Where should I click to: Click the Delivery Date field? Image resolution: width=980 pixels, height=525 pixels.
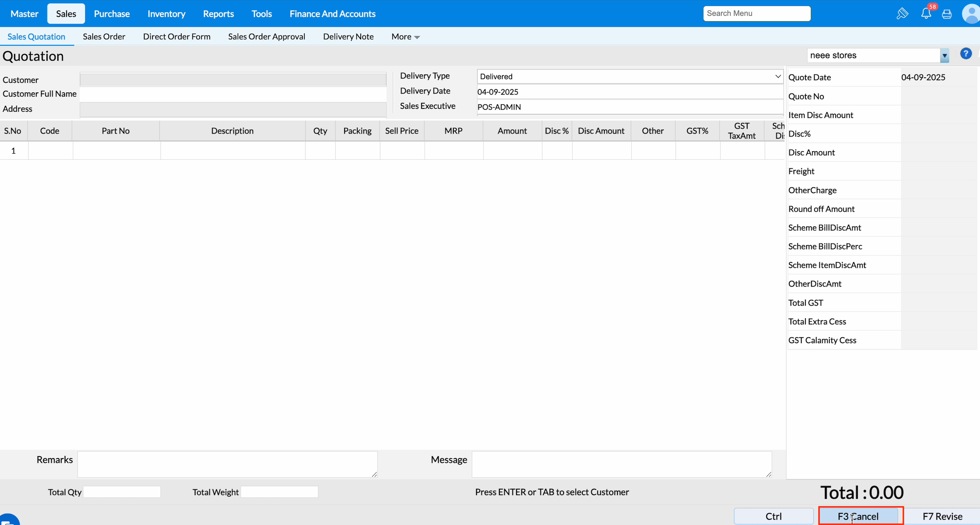(x=630, y=92)
